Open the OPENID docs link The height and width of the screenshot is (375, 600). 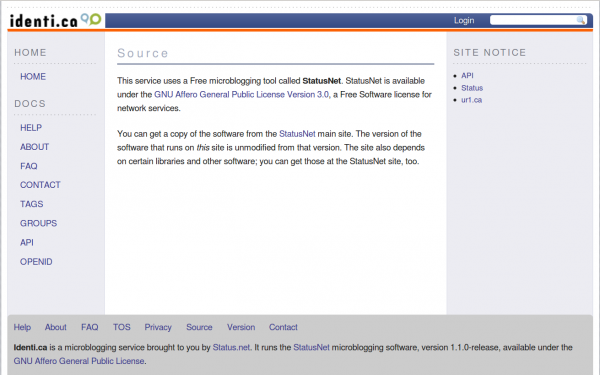(x=36, y=262)
